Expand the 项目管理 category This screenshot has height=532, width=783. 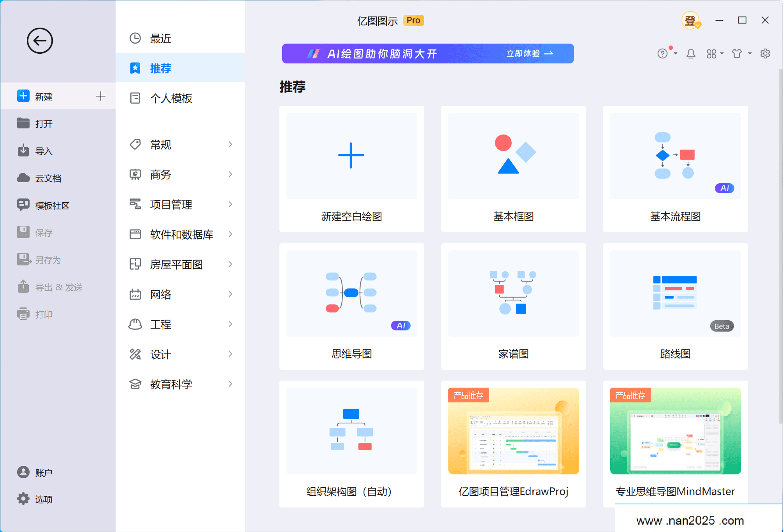click(181, 204)
